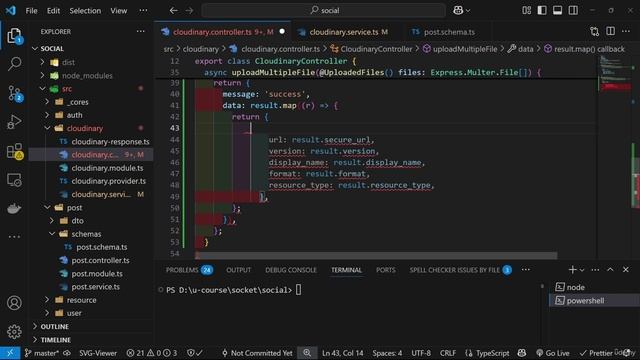Open changes compare icon in editor toolbar
The width and height of the screenshot is (640, 360).
point(594,31)
